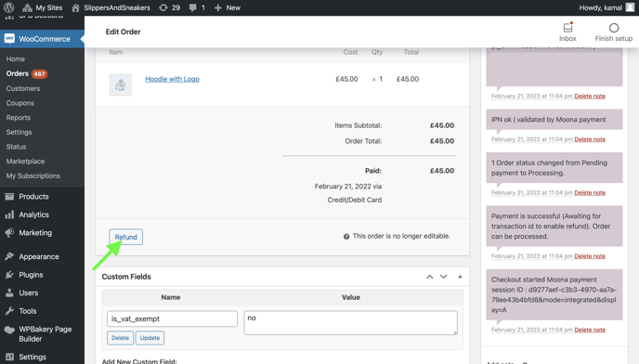639x364 pixels.
Task: Click the bottom Settings menu icon
Action: 9,357
